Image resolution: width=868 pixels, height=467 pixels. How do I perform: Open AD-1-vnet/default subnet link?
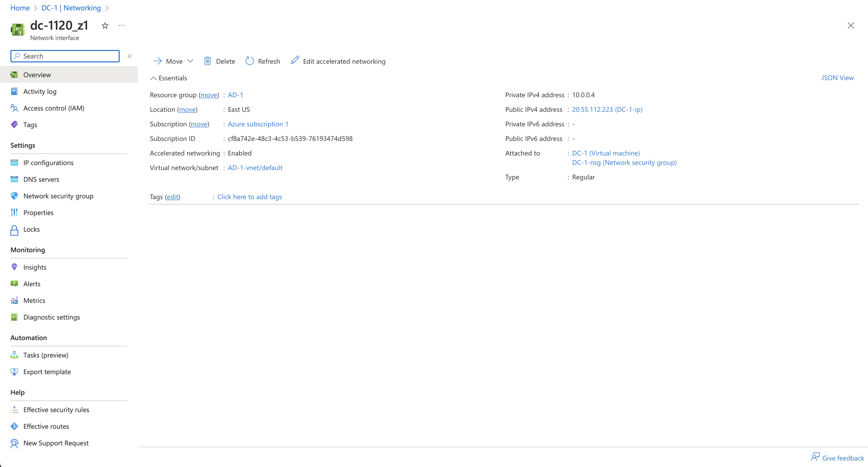[255, 168]
